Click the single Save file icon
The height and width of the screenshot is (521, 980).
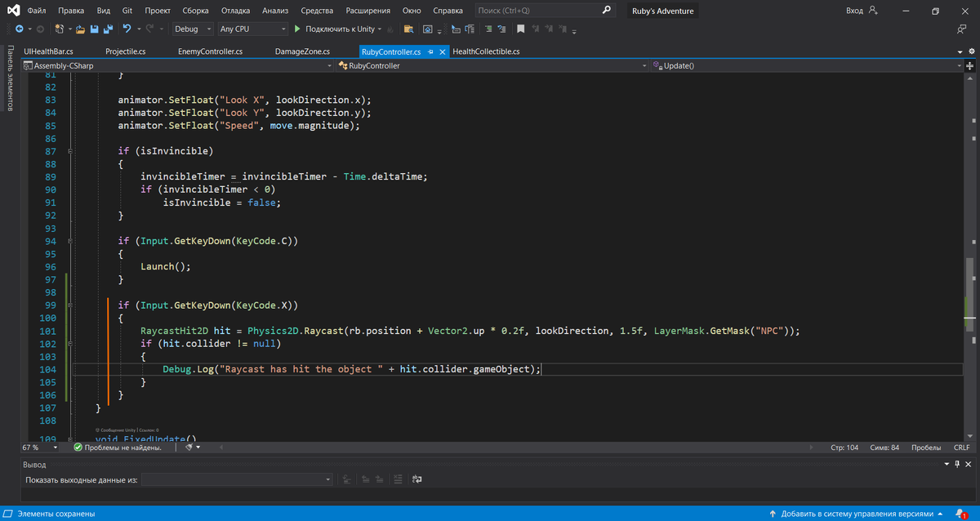(x=95, y=29)
